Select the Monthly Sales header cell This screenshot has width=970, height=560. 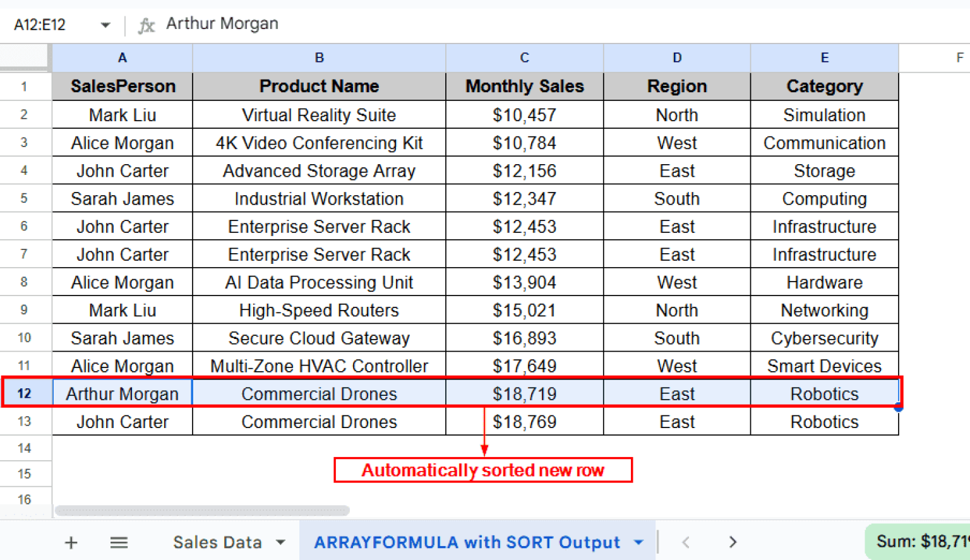(x=524, y=86)
